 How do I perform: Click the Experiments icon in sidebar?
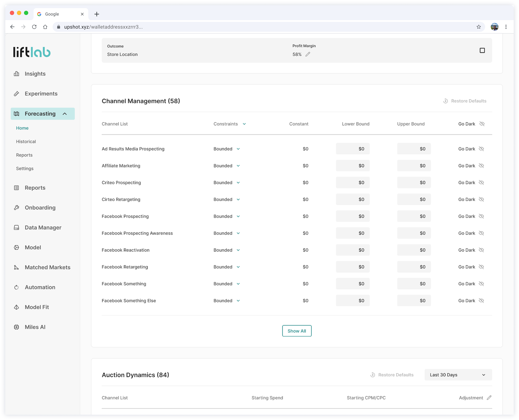(x=16, y=94)
